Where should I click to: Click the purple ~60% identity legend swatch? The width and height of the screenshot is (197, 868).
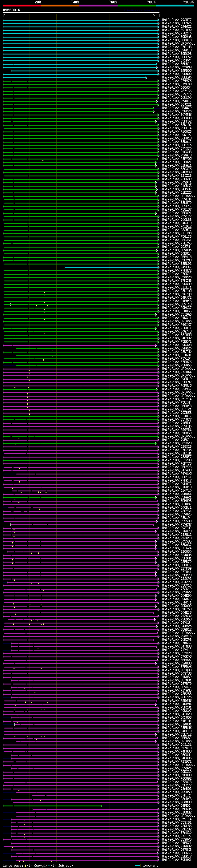pyautogui.click(x=98, y=6)
